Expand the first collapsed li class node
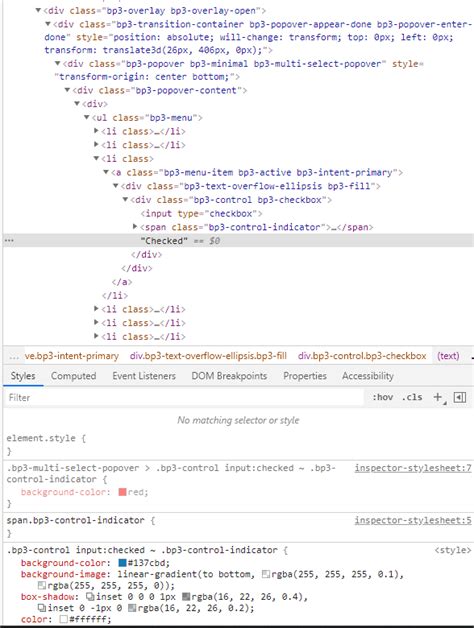474x628 pixels. point(96,131)
